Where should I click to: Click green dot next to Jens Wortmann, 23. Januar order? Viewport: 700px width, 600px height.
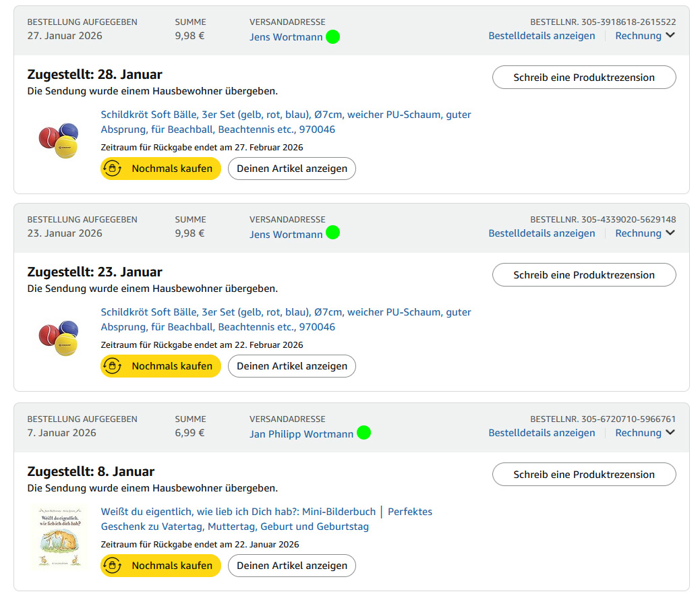(x=332, y=233)
